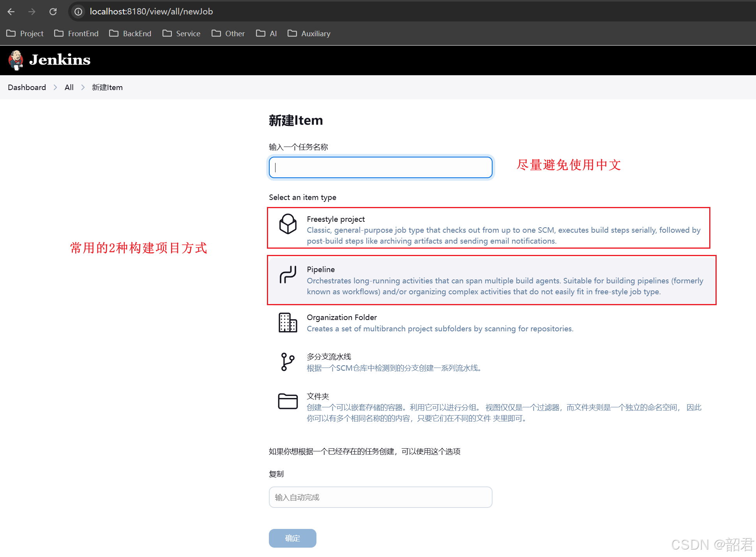Reload the page with the refresh icon
756x557 pixels.
click(53, 12)
